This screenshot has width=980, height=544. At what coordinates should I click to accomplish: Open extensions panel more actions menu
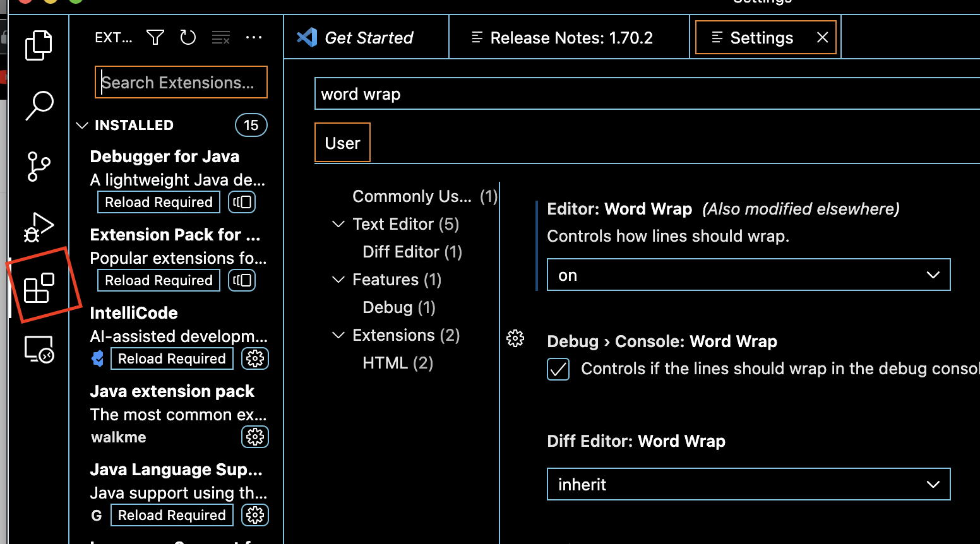click(x=254, y=38)
